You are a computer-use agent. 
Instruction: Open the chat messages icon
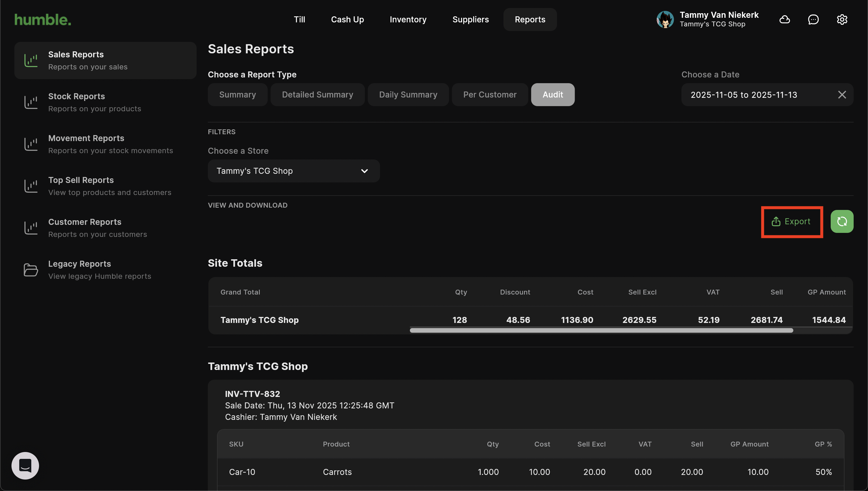(813, 20)
